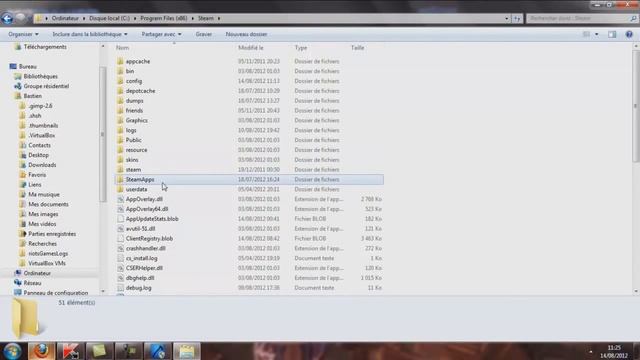Open riotsGamesLogs folder in sidebar
The height and width of the screenshot is (360, 640).
click(x=48, y=253)
